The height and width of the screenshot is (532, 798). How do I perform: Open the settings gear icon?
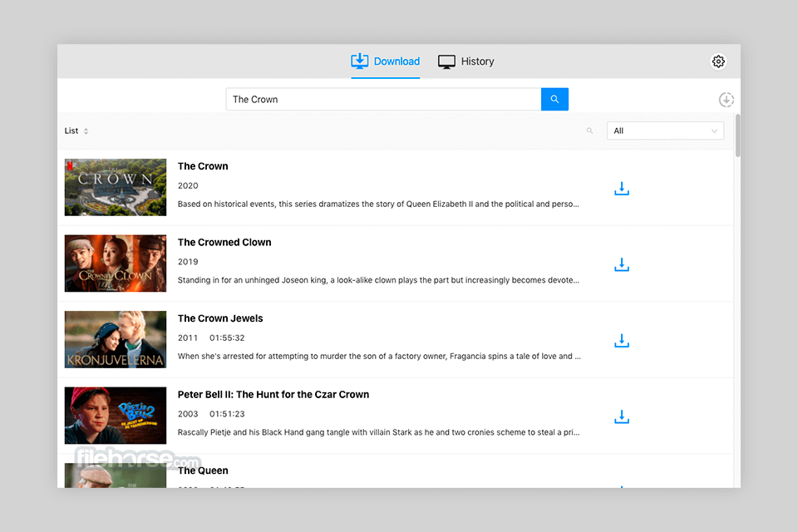tap(718, 62)
